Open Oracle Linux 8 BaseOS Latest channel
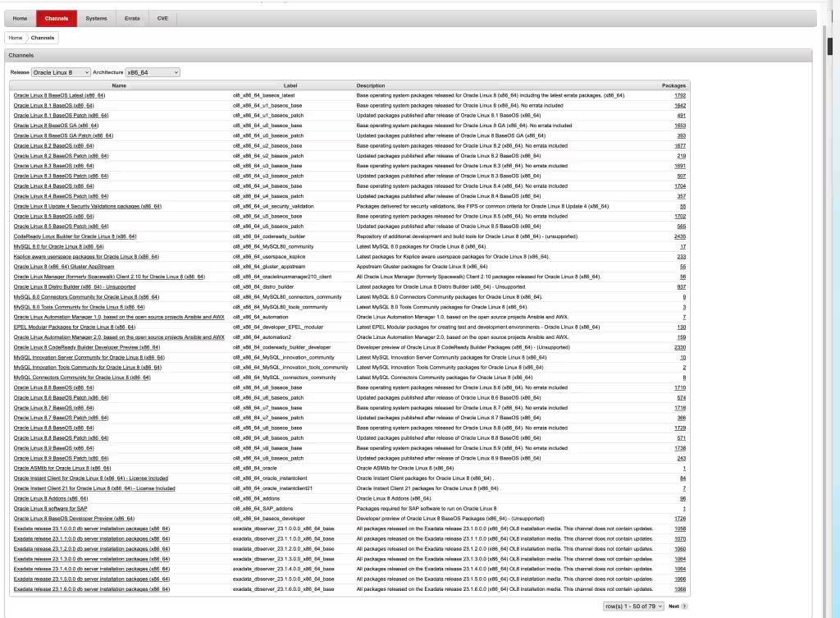 pyautogui.click(x=59, y=95)
